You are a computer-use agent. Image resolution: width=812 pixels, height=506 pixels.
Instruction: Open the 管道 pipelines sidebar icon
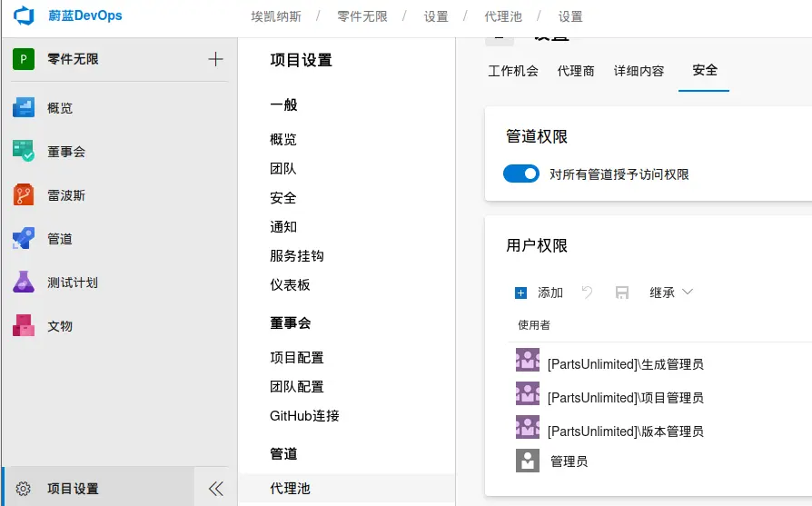(24, 239)
